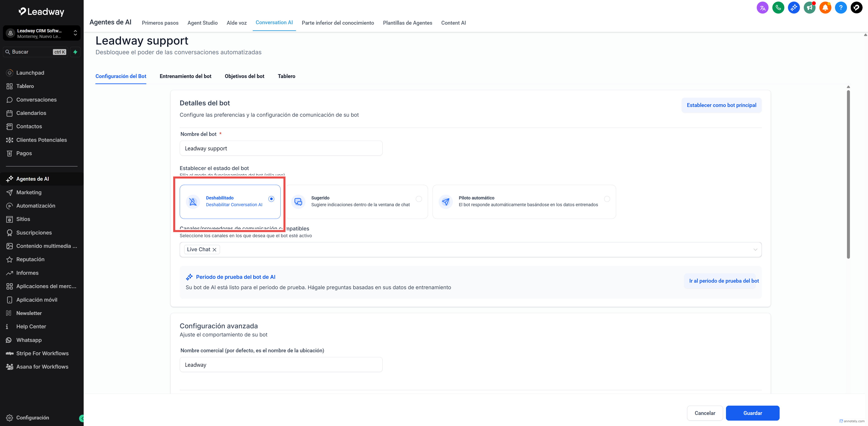
Task: Open the megaphone announcements icon
Action: click(809, 7)
